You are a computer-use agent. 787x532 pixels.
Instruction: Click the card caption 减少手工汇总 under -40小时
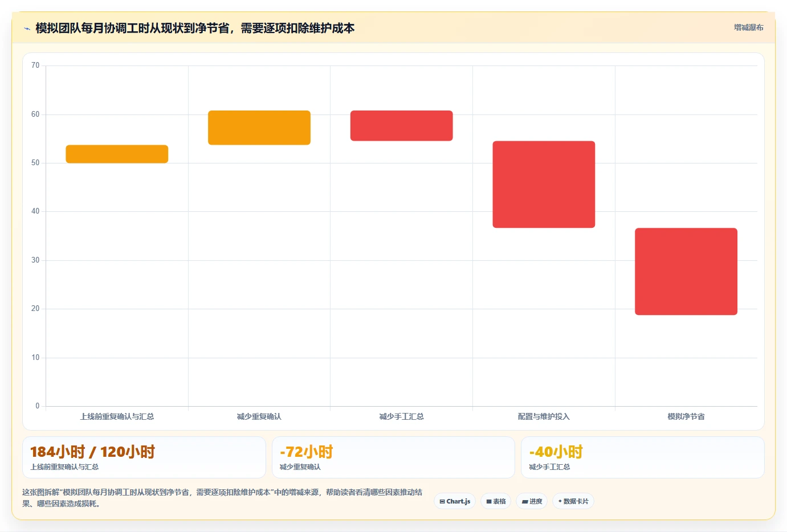[x=549, y=467]
